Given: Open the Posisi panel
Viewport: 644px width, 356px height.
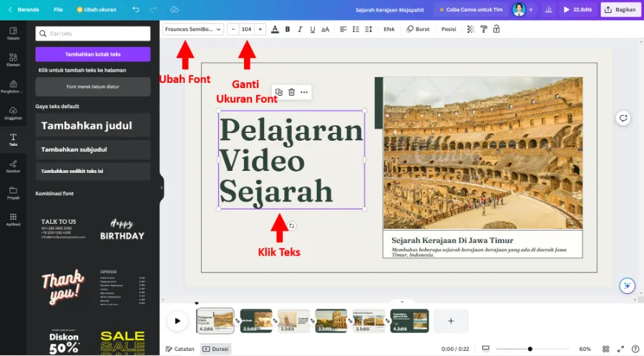Looking at the screenshot, I should (x=449, y=29).
